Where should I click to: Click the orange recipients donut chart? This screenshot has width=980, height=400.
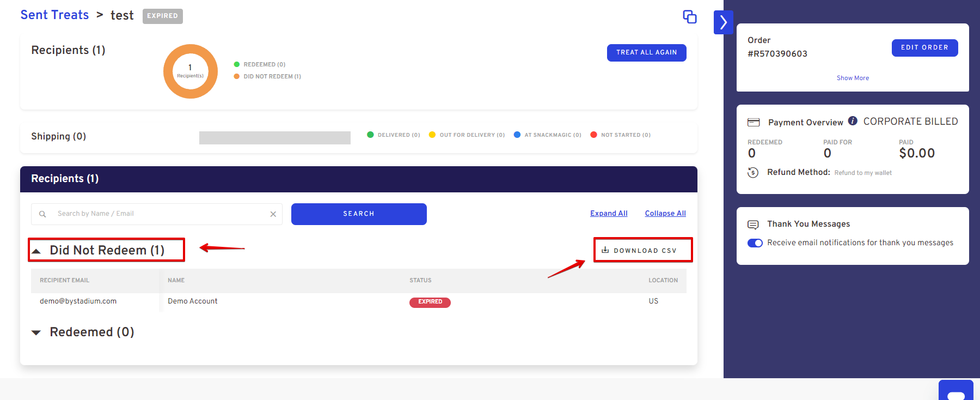pyautogui.click(x=191, y=71)
